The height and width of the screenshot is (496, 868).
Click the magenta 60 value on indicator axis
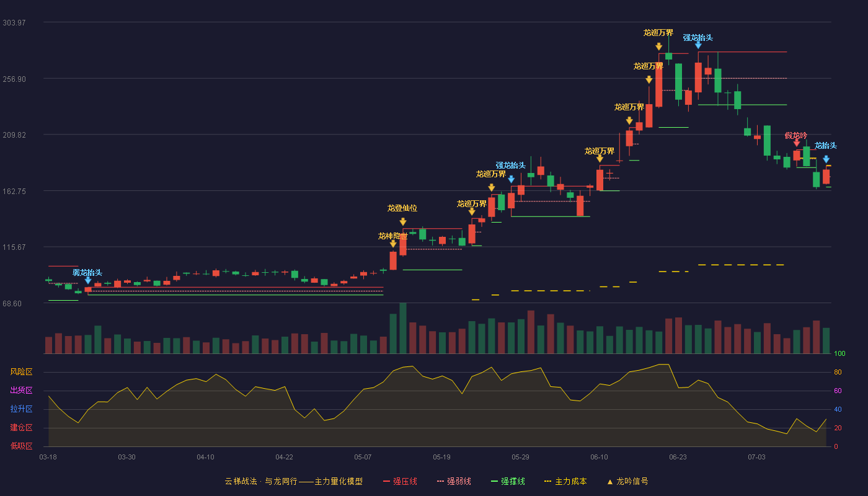pyautogui.click(x=838, y=391)
